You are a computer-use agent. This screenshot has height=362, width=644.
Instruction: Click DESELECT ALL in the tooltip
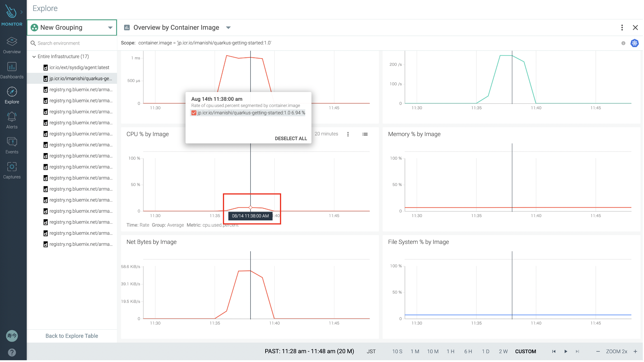pyautogui.click(x=291, y=138)
